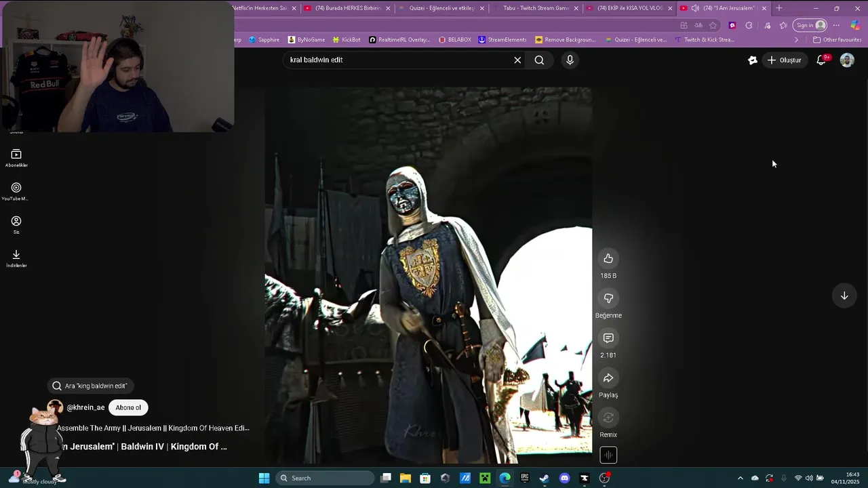Open YouTube Music sidebar item
868x488 pixels.
[x=16, y=192]
